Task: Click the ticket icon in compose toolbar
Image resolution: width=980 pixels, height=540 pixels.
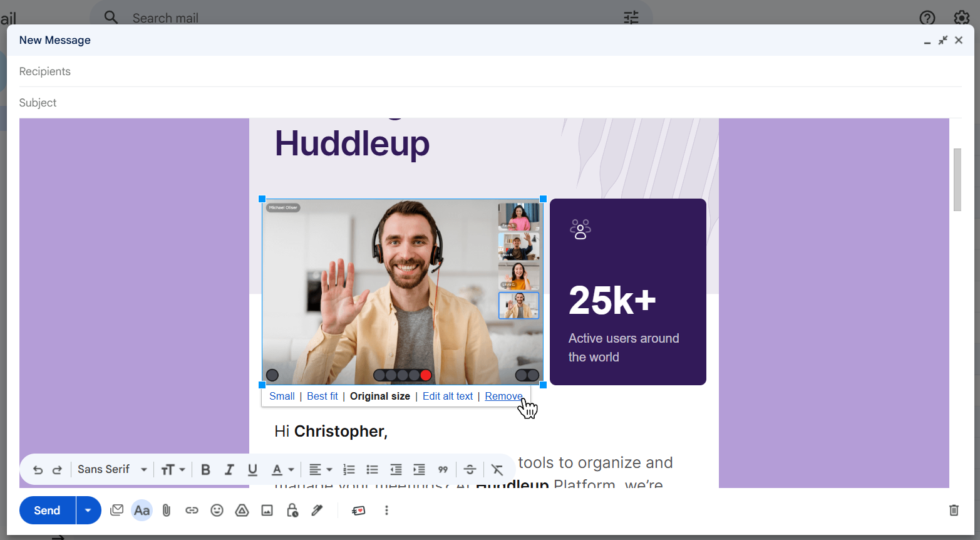Action: 359,511
